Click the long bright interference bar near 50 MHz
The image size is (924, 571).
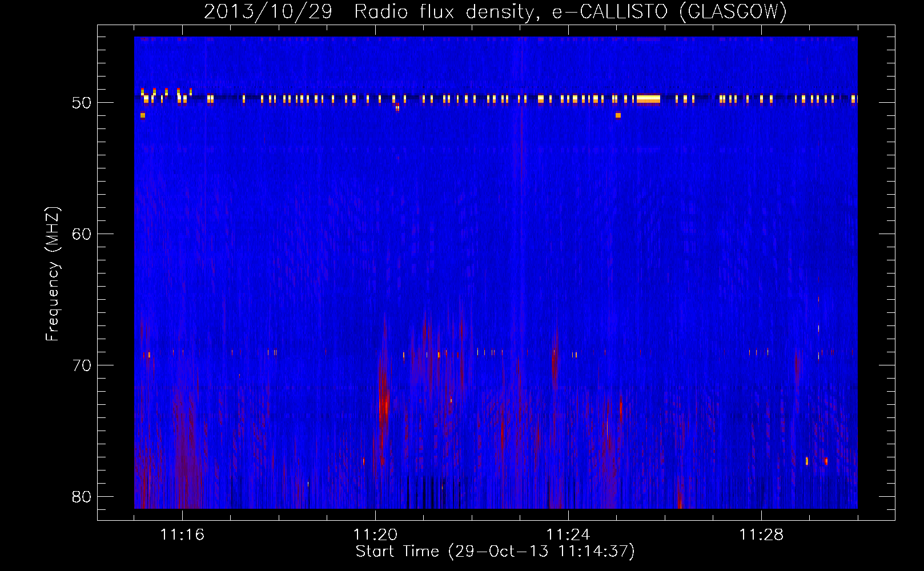coord(648,99)
